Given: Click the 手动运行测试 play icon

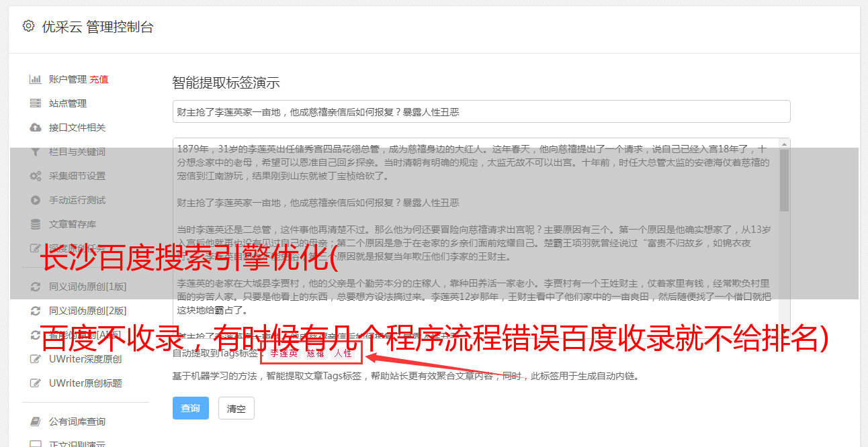Looking at the screenshot, I should [x=36, y=200].
